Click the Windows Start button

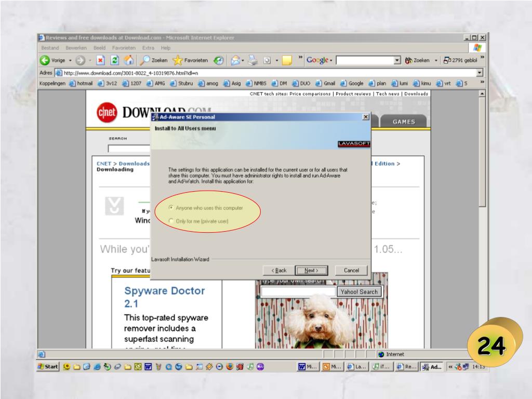(x=48, y=366)
